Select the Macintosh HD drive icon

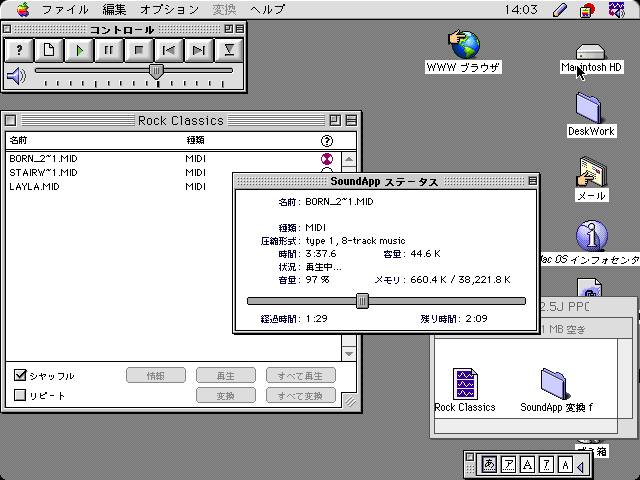point(590,52)
